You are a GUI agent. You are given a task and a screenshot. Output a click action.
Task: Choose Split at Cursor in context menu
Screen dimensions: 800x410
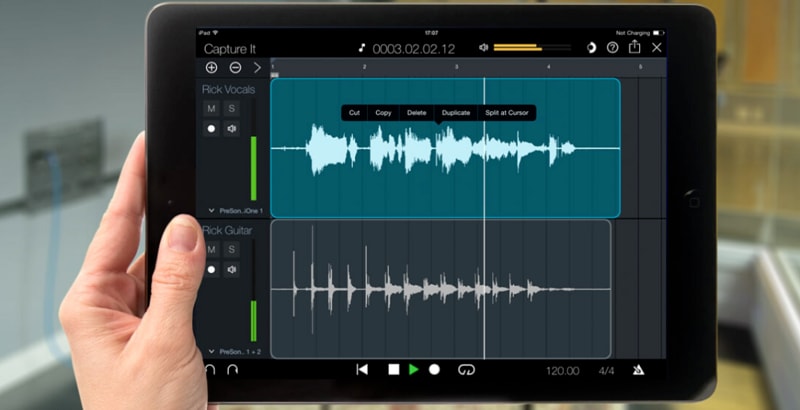tap(507, 113)
